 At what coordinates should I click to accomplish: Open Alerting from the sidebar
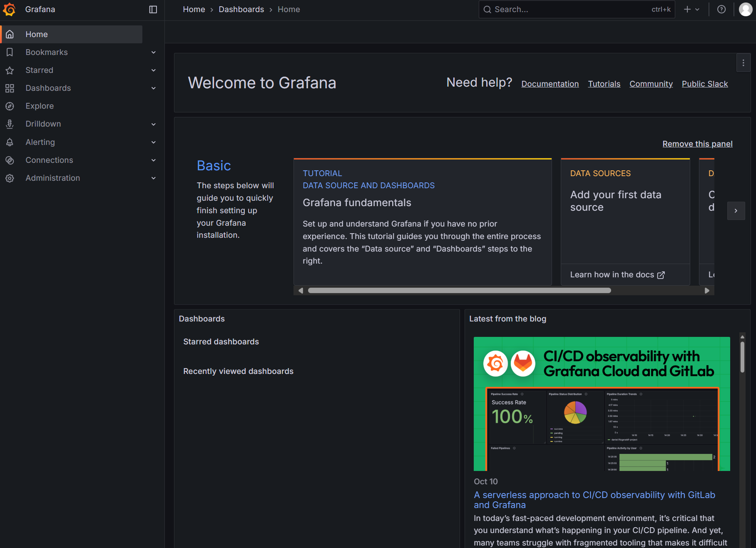click(40, 142)
